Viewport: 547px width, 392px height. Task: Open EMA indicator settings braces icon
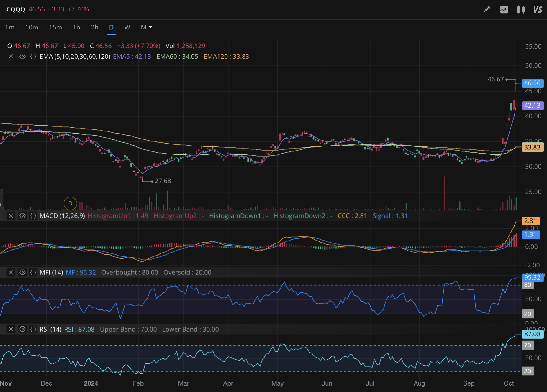tap(33, 56)
